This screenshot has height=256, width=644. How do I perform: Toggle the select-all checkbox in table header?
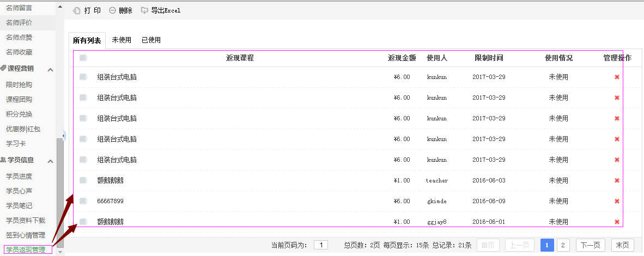(x=83, y=58)
